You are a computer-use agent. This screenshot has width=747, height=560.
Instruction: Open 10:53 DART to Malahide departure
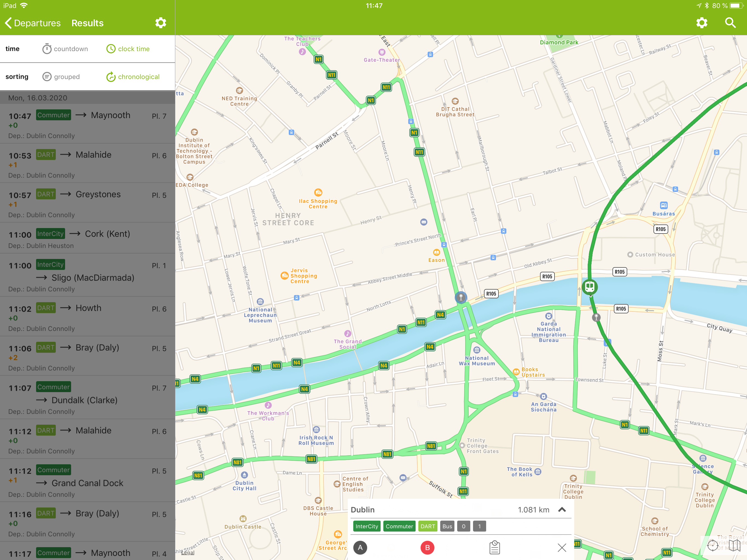[x=87, y=163]
